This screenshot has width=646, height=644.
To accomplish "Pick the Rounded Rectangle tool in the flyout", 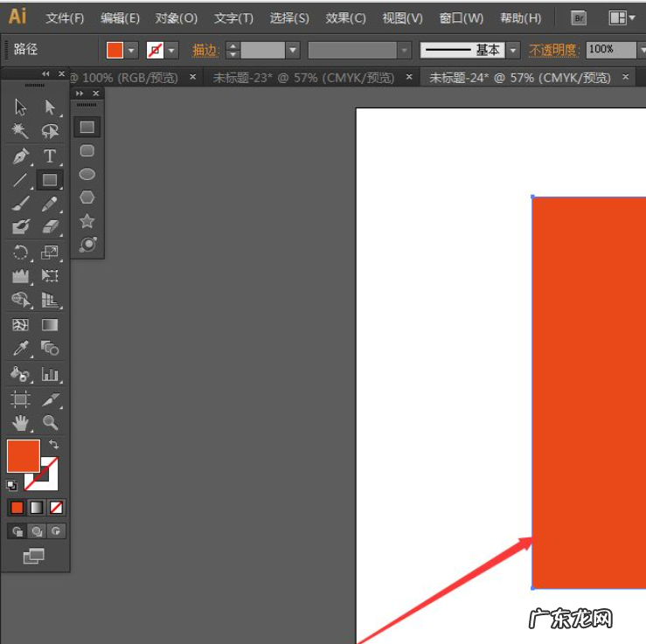I will [87, 150].
